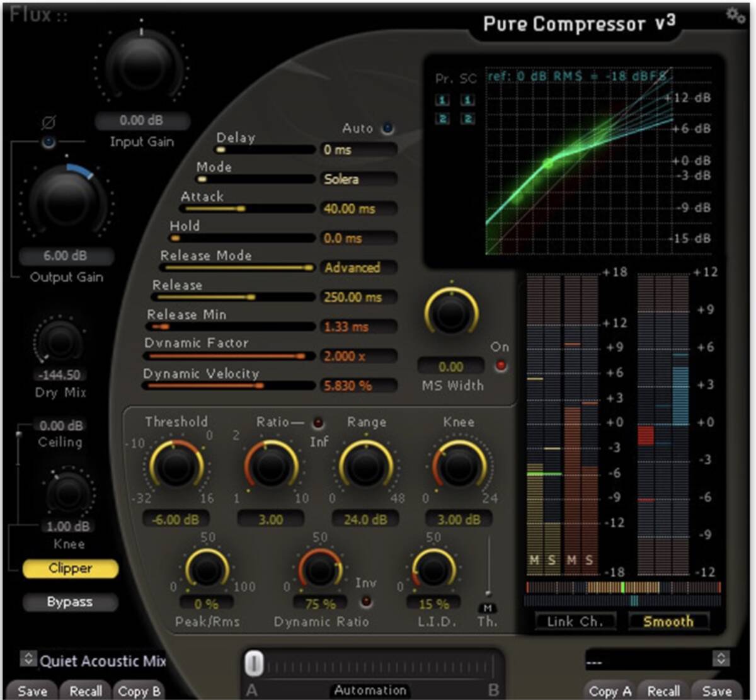Toggle the phase invert button
This screenshot has height=700, width=756.
(49, 142)
